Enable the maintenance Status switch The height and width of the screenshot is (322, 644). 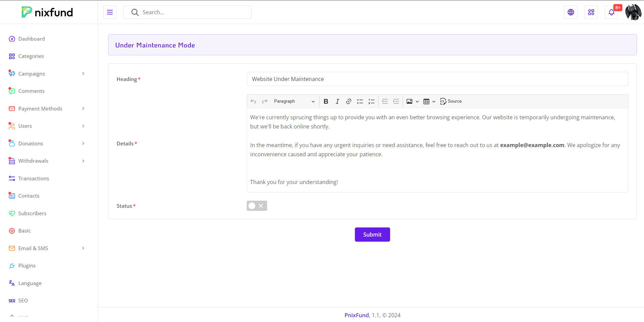click(x=257, y=206)
